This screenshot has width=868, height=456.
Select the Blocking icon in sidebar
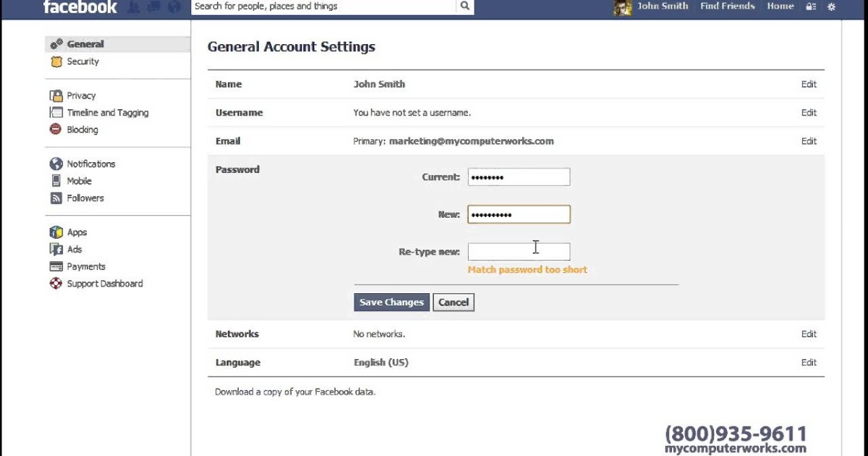[x=54, y=129]
